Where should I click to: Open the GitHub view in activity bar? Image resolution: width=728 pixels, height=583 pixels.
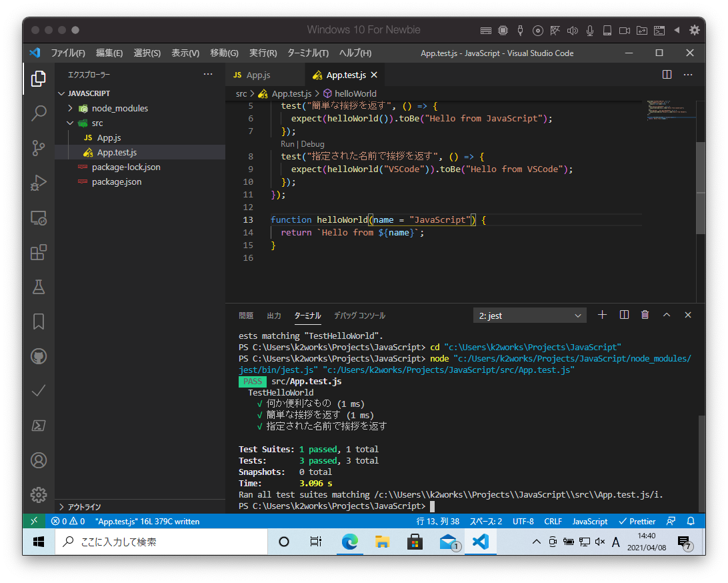(39, 356)
